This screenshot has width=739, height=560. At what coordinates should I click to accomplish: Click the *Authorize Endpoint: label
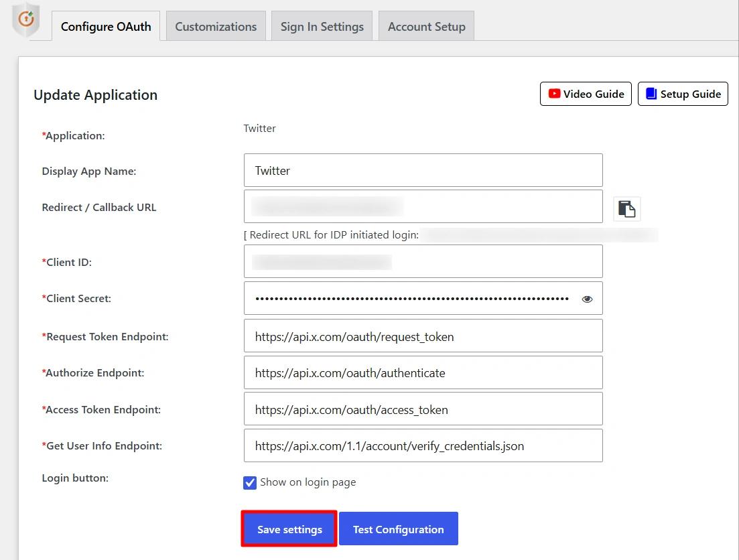pyautogui.click(x=93, y=373)
